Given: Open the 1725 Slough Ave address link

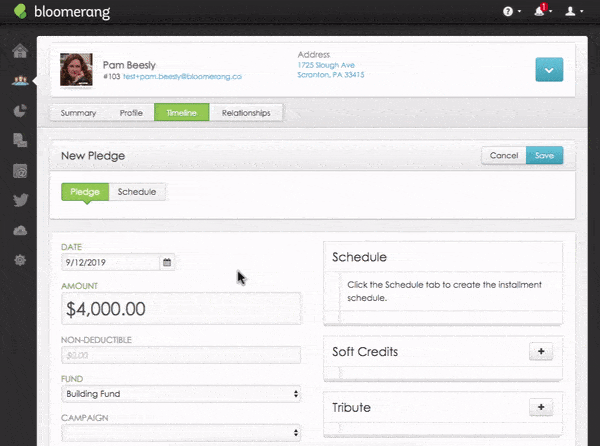Looking at the screenshot, I should point(326,65).
